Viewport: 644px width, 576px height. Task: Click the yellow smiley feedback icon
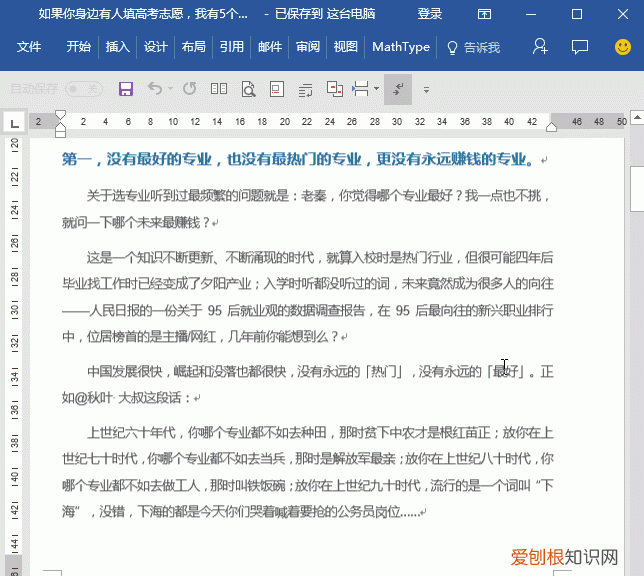(x=623, y=47)
